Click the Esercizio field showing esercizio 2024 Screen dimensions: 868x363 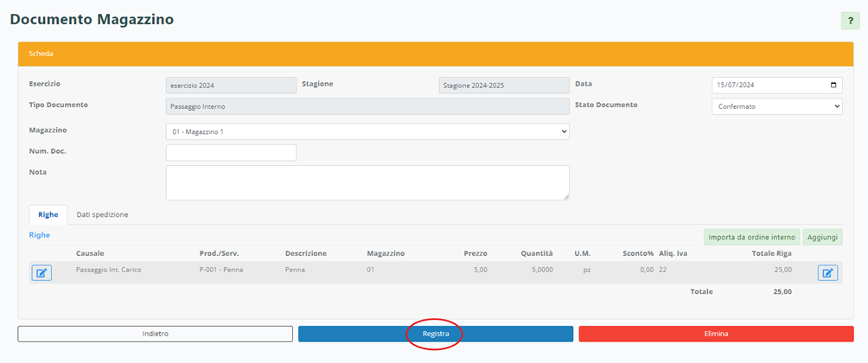coord(231,86)
